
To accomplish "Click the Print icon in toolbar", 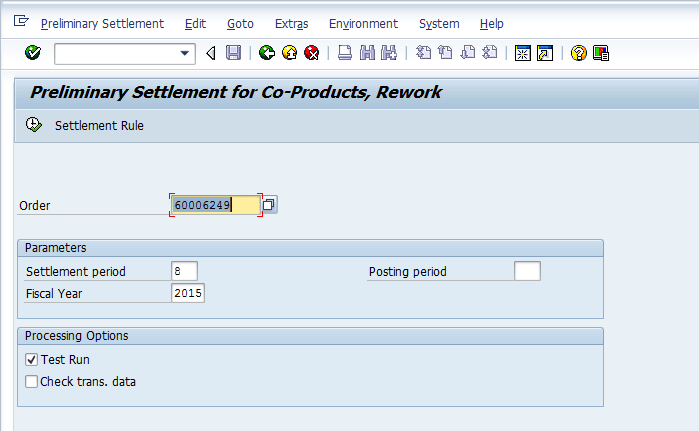I will point(344,53).
